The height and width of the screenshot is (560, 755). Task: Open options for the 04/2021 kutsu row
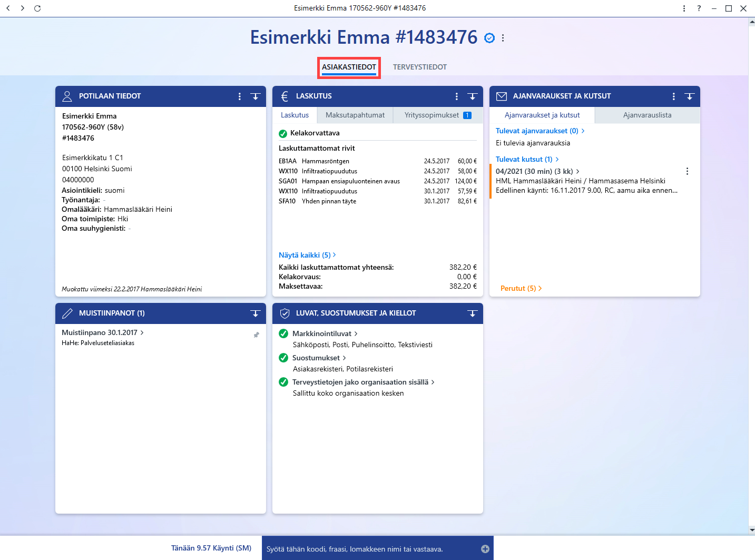tap(687, 171)
